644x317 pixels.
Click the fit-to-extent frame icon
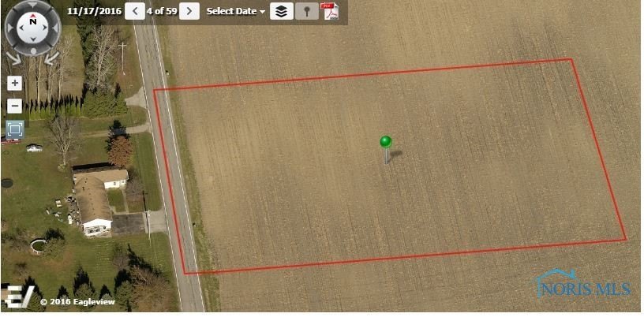(x=15, y=129)
